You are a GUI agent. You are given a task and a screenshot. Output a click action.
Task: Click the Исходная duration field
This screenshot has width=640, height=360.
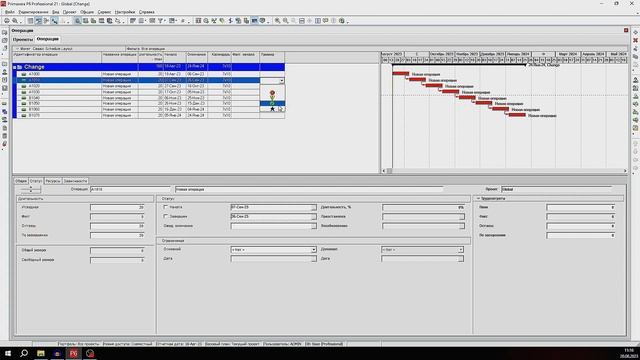(118, 207)
